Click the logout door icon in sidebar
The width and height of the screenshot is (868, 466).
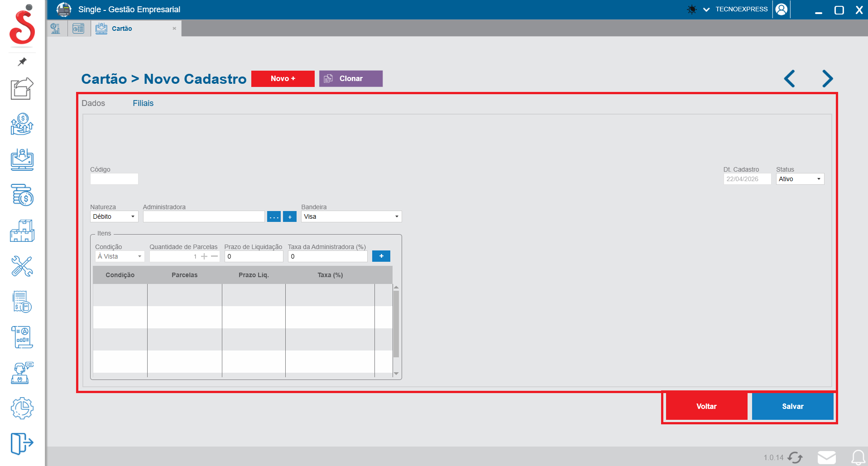pos(22,443)
